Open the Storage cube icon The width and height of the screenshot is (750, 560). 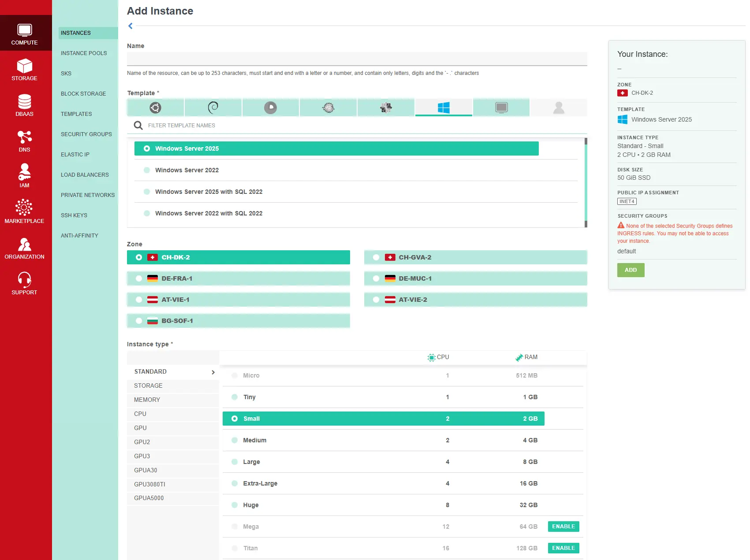point(25,66)
